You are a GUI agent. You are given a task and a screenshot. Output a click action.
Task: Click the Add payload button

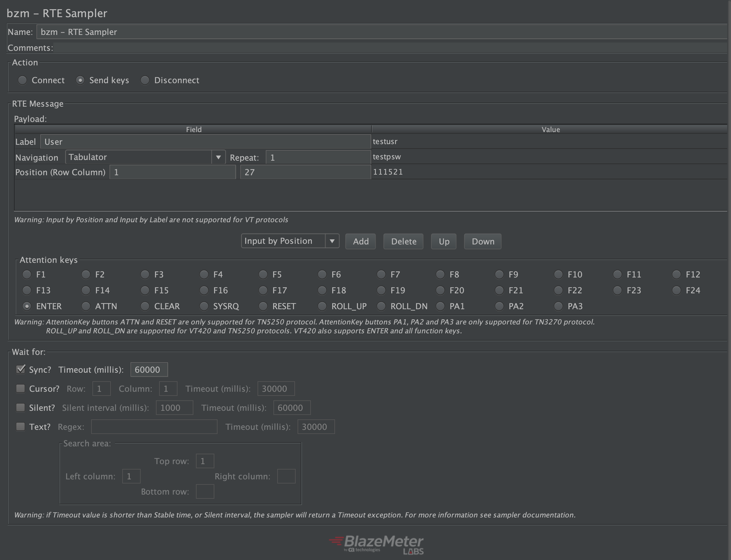[x=360, y=241]
